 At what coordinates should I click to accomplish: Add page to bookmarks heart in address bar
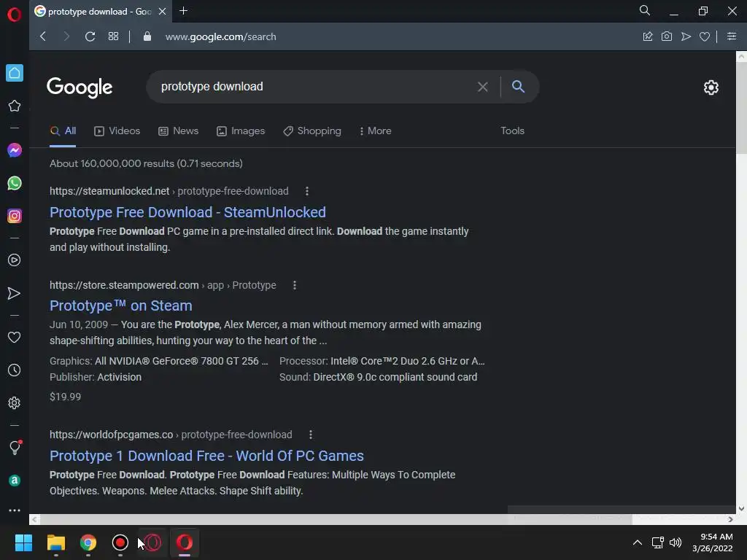point(705,36)
